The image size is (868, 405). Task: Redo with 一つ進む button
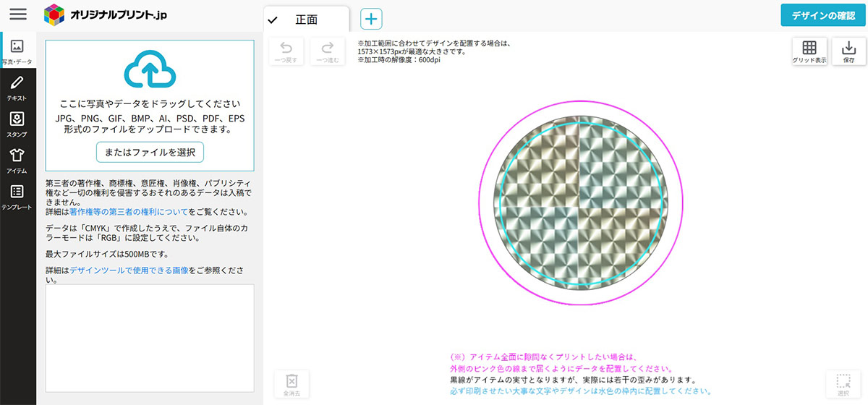(x=328, y=53)
